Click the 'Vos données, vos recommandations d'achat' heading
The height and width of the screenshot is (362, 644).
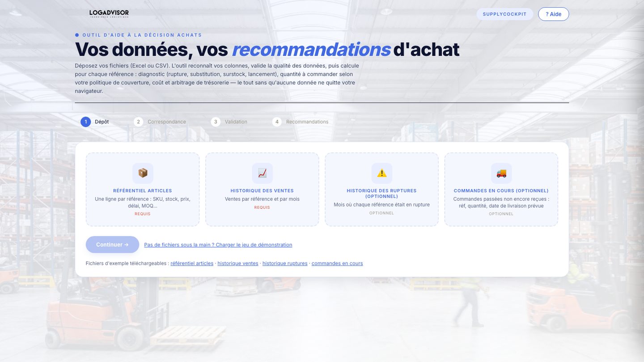[267, 49]
